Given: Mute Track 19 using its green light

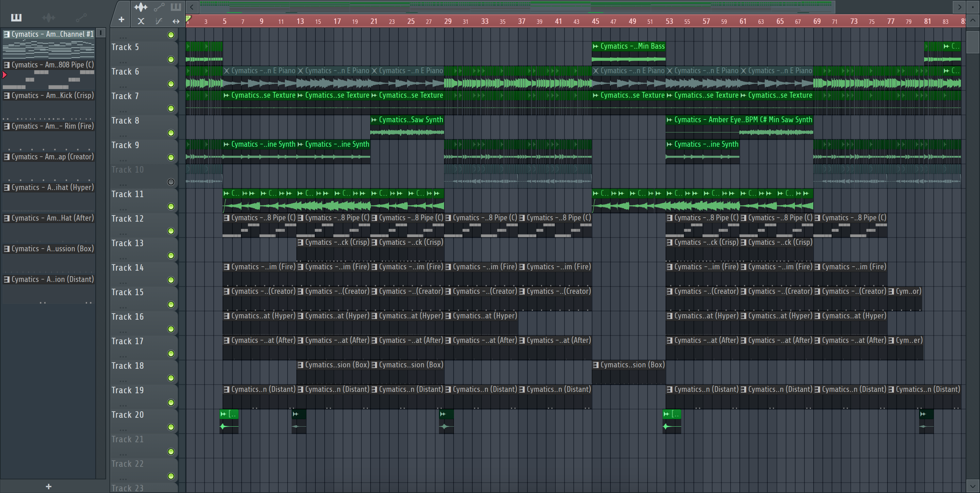Looking at the screenshot, I should [x=171, y=402].
